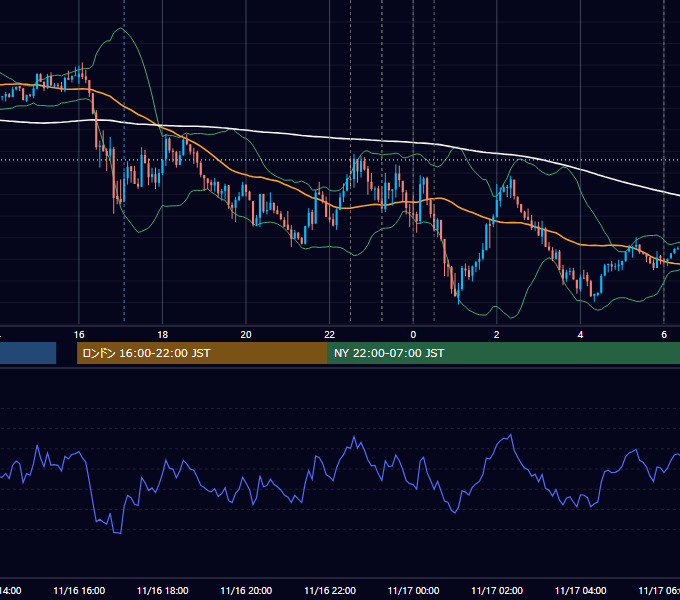Screen dimensions: 680x600
Task: Click the 20 hour label on the upper axis
Action: 246,335
